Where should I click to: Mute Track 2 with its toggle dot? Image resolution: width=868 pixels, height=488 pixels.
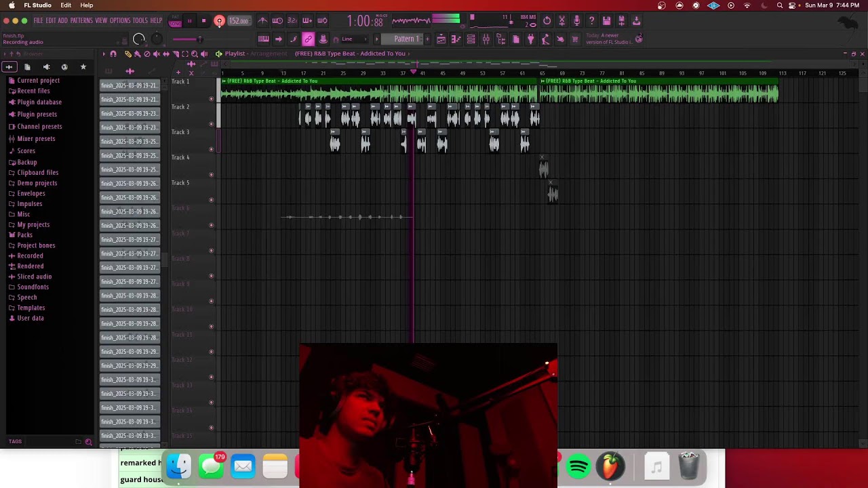pos(211,124)
